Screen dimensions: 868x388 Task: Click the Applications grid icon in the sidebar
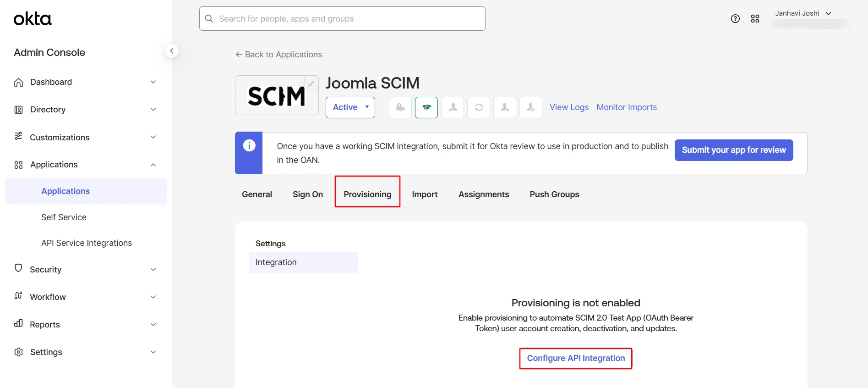tap(18, 165)
